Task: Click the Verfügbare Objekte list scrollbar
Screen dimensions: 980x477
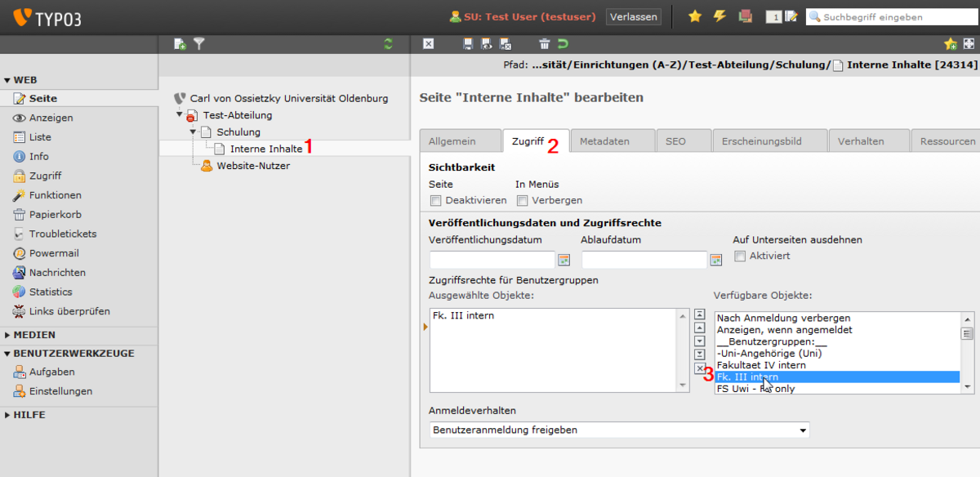Action: 967,352
